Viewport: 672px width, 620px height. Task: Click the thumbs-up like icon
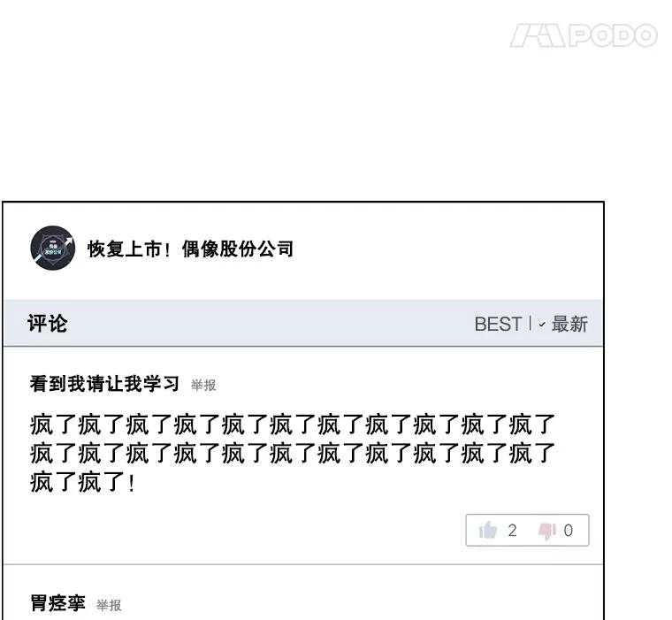pyautogui.click(x=488, y=530)
